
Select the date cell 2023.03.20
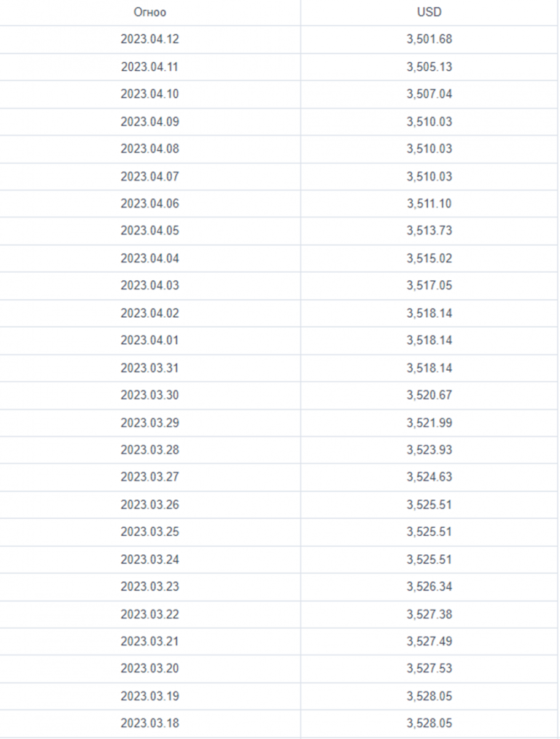150,668
